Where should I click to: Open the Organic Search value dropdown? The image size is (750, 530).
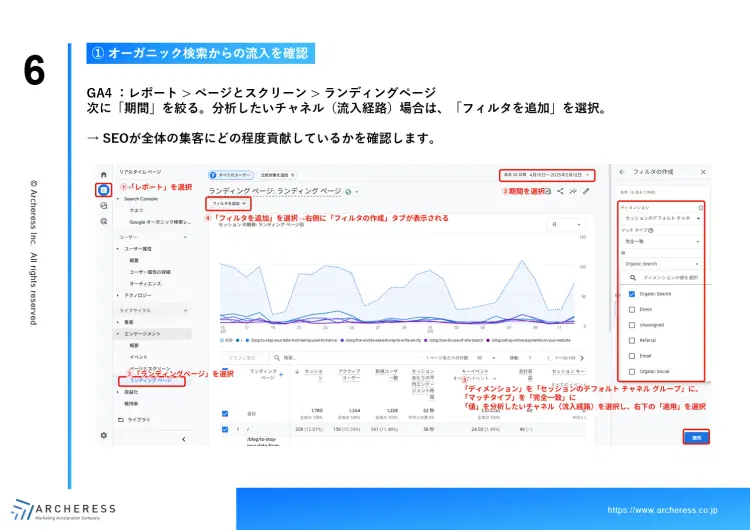pos(661,264)
